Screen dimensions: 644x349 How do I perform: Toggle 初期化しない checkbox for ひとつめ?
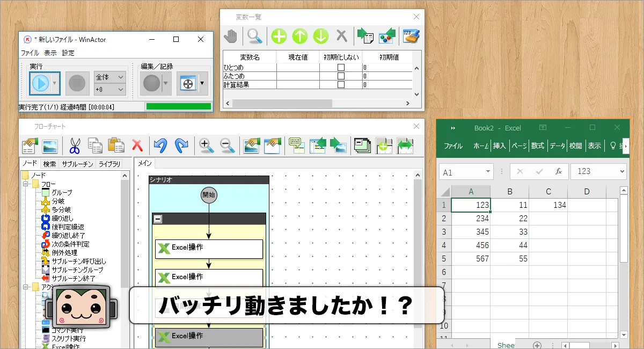[x=341, y=67]
